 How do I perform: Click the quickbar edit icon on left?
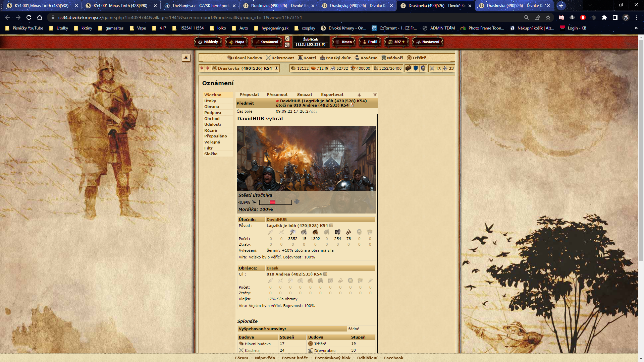(x=186, y=58)
